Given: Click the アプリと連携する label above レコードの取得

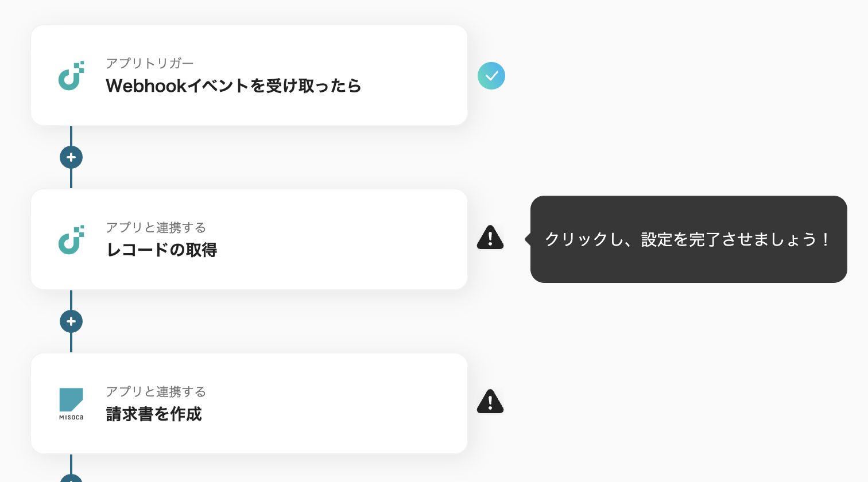Looking at the screenshot, I should click(156, 227).
